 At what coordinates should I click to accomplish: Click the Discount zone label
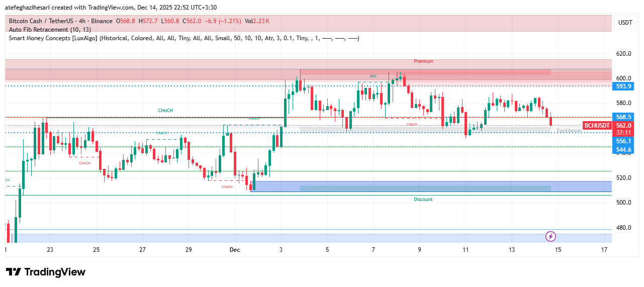tap(423, 200)
